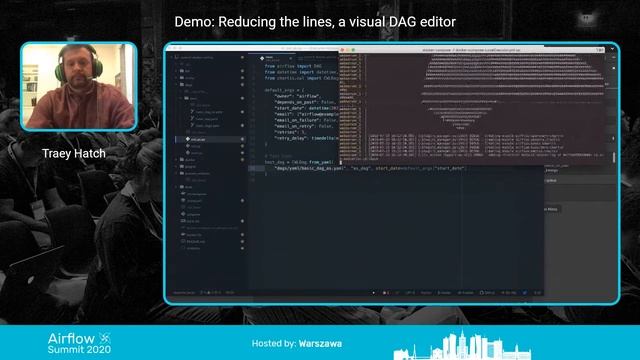Switch to the active editor tab
This screenshot has width=640, height=360.
pos(272,58)
